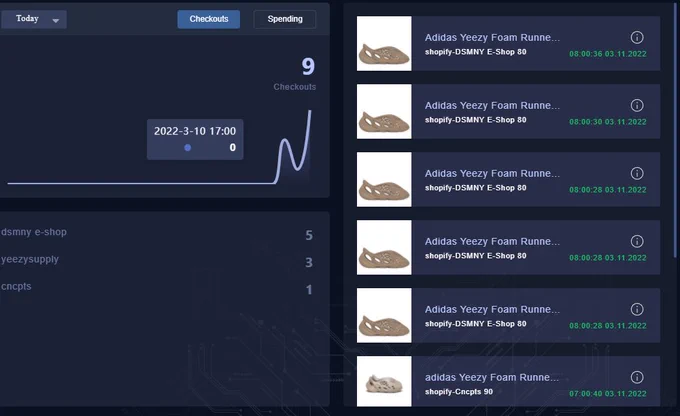
Task: Click the 08:00:36 03.11.2022 timestamp
Action: [608, 54]
